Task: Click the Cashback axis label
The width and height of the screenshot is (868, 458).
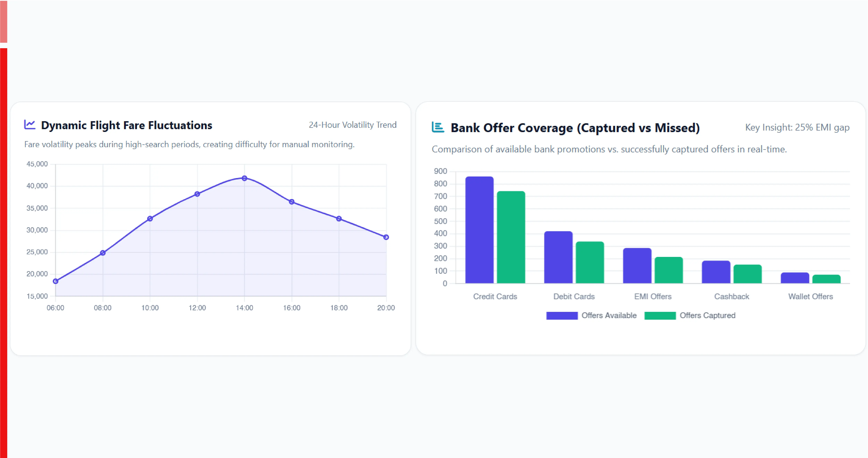Action: pos(732,296)
